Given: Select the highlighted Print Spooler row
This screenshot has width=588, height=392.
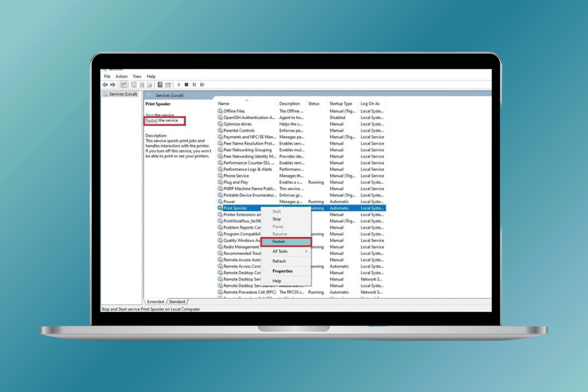Looking at the screenshot, I should click(301, 208).
